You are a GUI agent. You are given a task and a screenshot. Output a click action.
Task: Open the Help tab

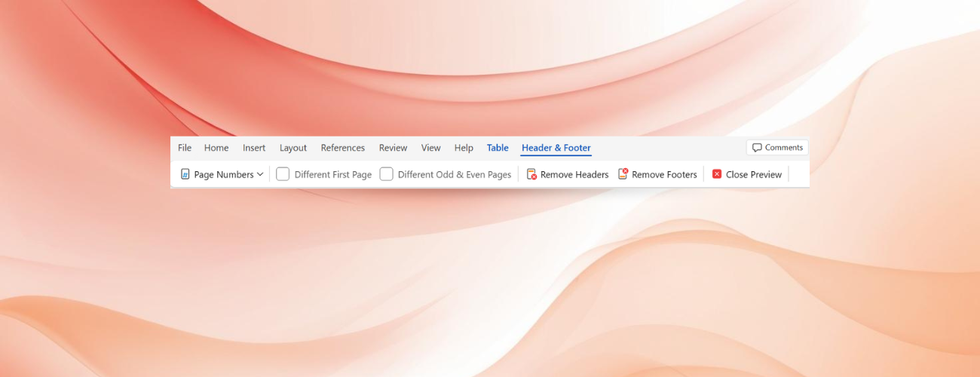[x=464, y=148]
